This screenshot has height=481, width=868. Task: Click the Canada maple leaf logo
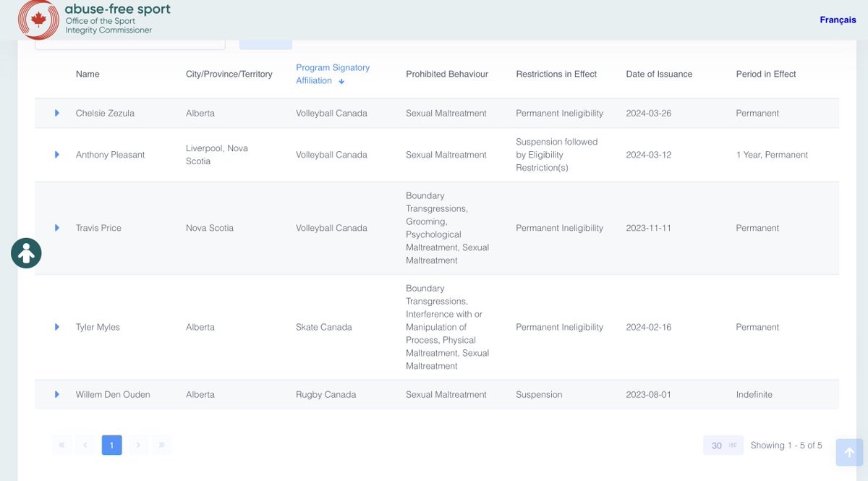40,20
